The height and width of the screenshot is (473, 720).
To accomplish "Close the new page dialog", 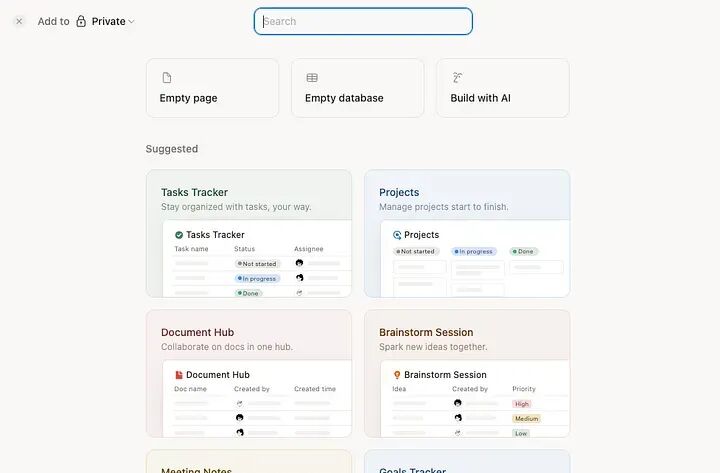I will [19, 21].
